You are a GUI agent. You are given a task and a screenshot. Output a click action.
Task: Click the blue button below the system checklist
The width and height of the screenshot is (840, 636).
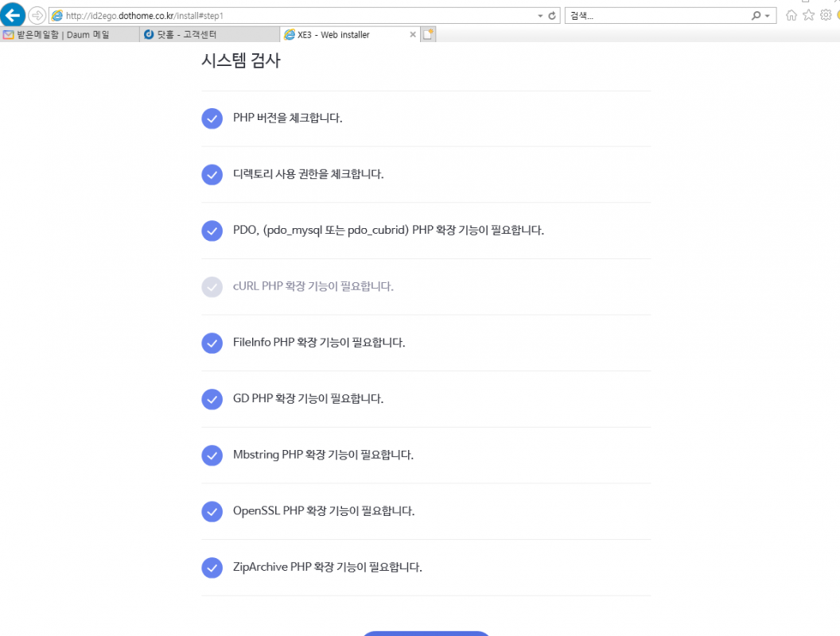coord(426,634)
